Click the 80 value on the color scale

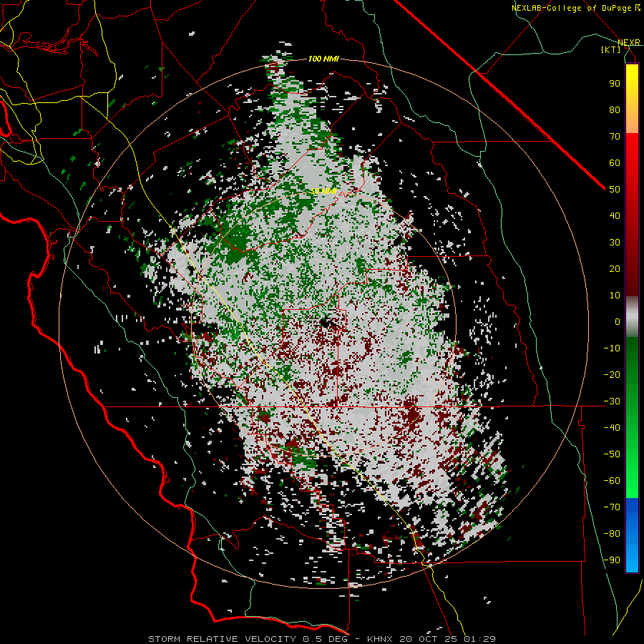(x=615, y=110)
